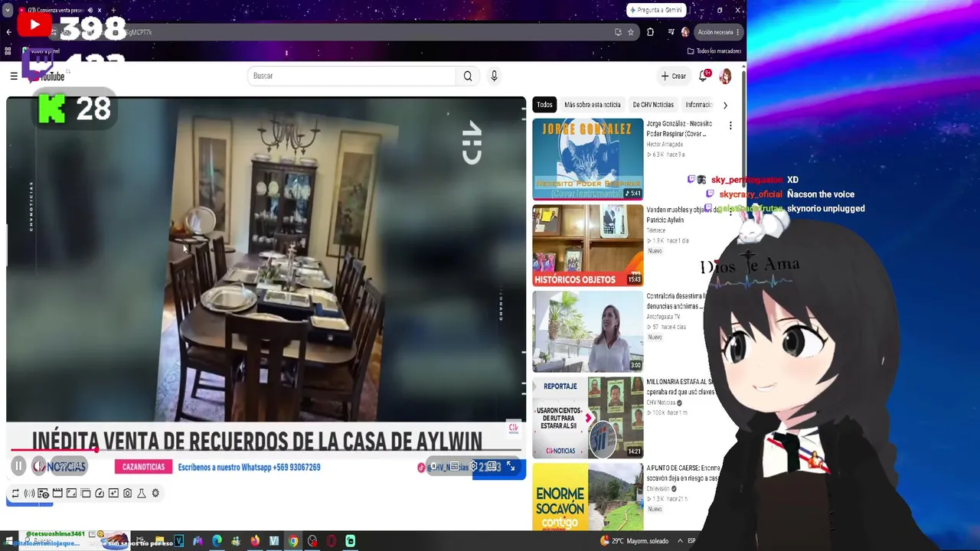Click the install app icon in address bar
Viewport: 980px width, 551px height.
point(618,32)
